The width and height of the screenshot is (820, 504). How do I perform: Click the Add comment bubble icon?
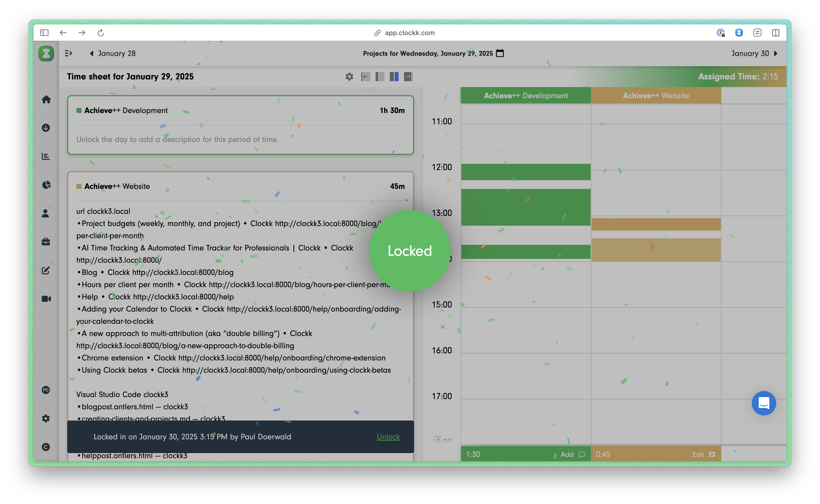[x=582, y=454]
